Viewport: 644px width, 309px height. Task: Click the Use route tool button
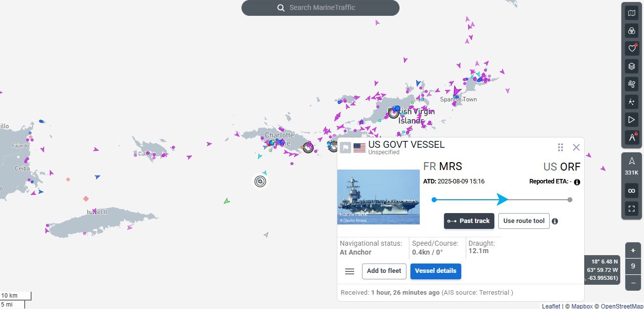[x=523, y=221]
